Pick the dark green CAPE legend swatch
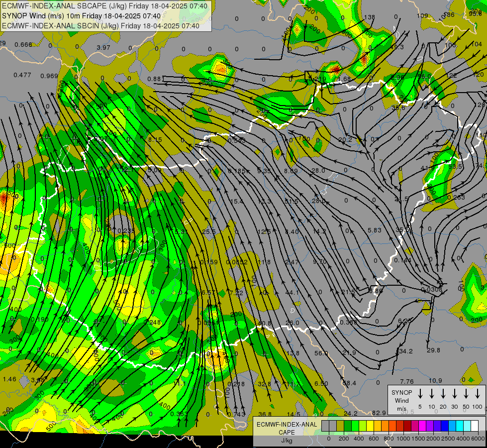487x448 pixels. (348, 426)
